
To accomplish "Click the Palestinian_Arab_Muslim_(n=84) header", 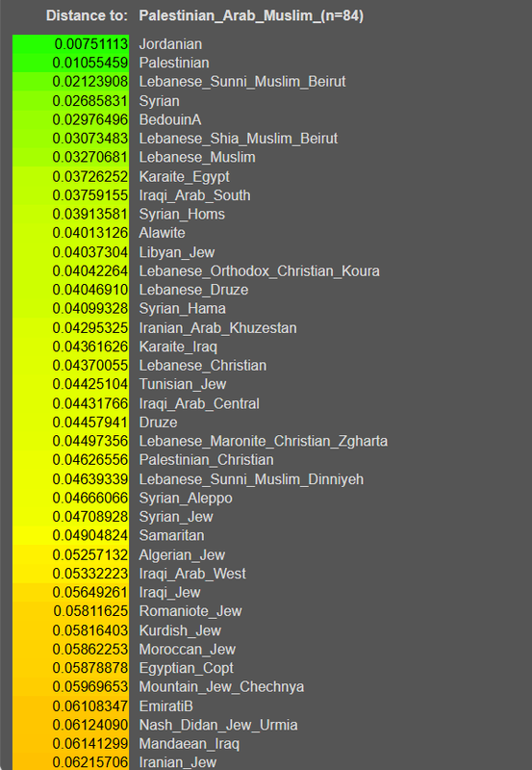I will click(251, 15).
